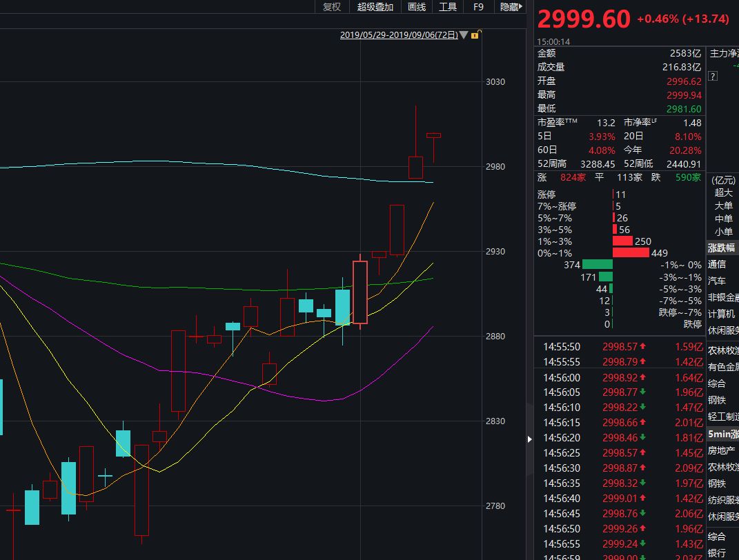This screenshot has height=560, width=739.
Task: Click the green -1%~0% distribution bar
Action: coord(598,265)
